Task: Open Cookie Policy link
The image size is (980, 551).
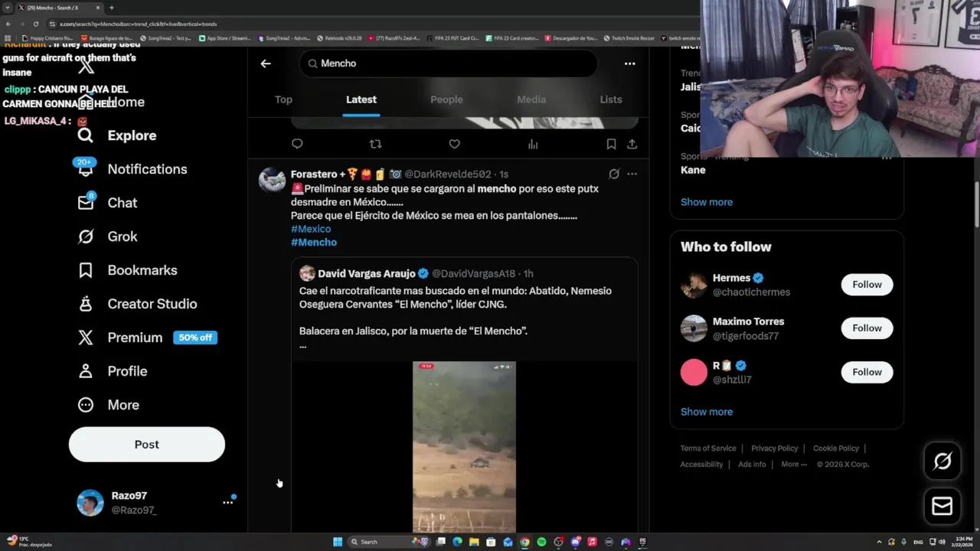Action: tap(836, 448)
